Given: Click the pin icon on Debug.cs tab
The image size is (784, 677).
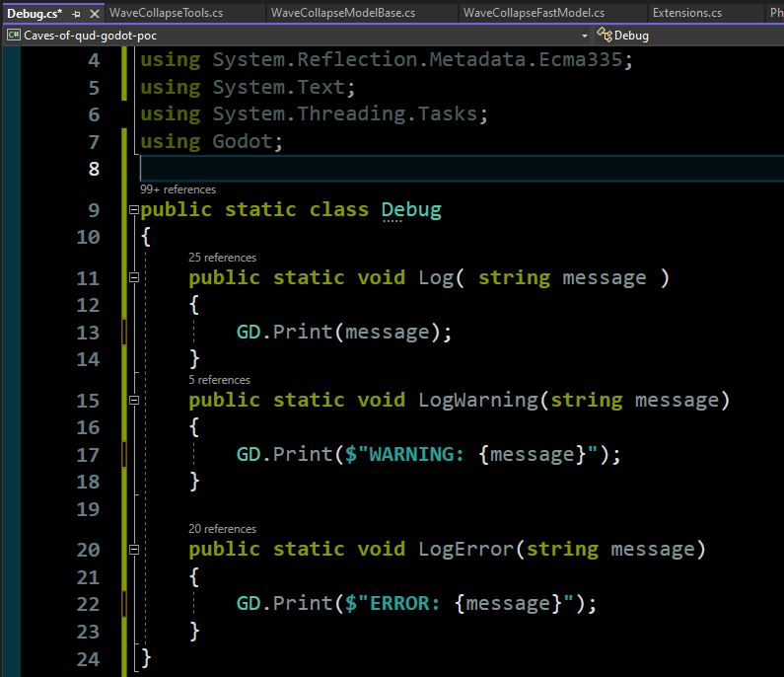Looking at the screenshot, I should pos(76,14).
